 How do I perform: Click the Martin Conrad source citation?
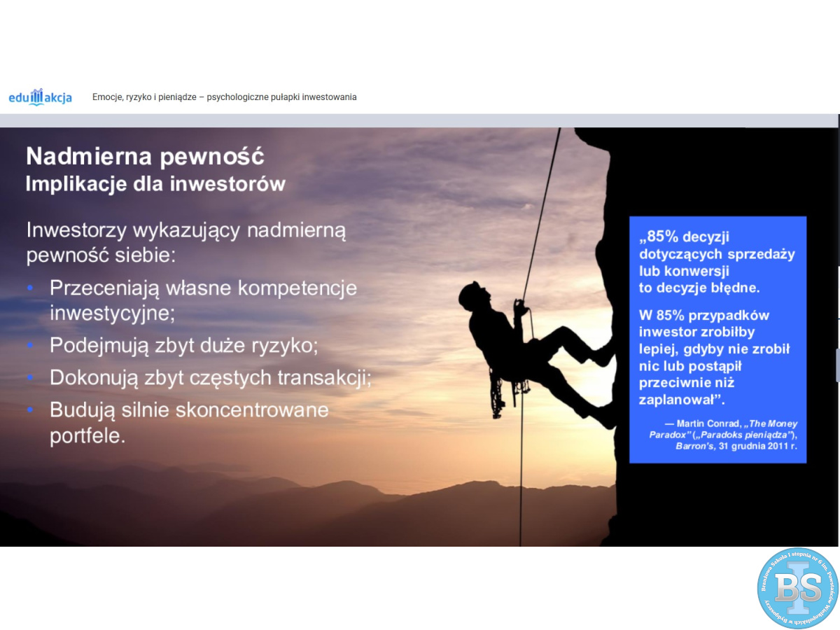[723, 435]
